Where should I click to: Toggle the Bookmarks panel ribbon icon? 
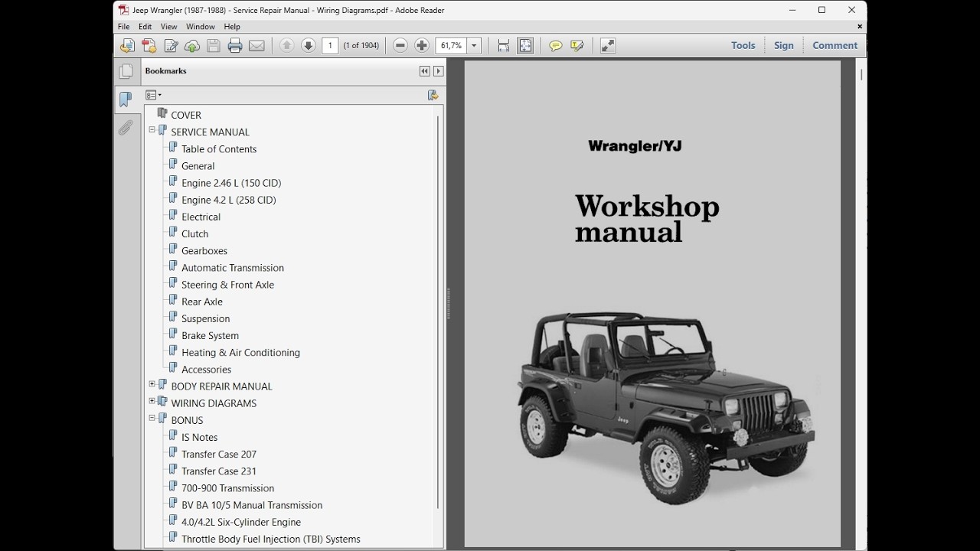click(126, 99)
